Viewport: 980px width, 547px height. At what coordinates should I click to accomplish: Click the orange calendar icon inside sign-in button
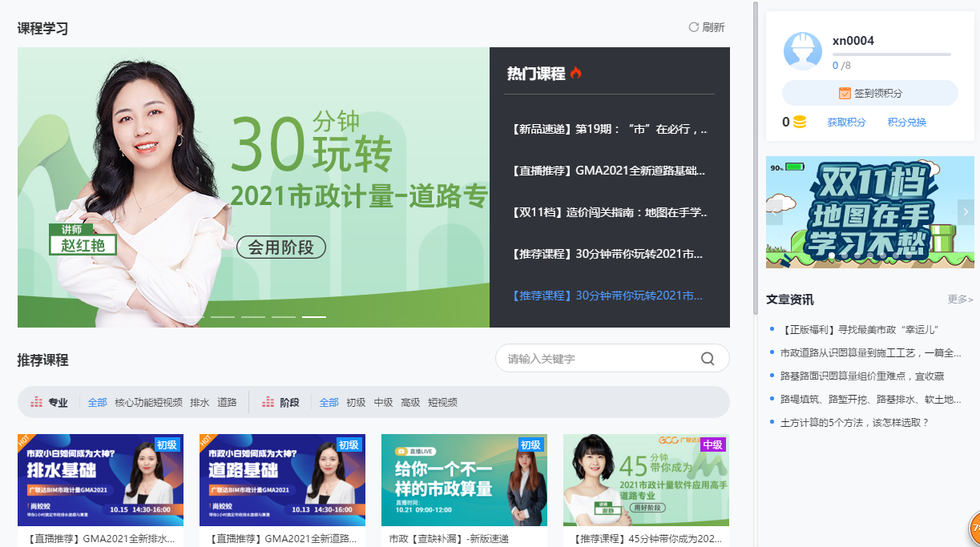(845, 93)
